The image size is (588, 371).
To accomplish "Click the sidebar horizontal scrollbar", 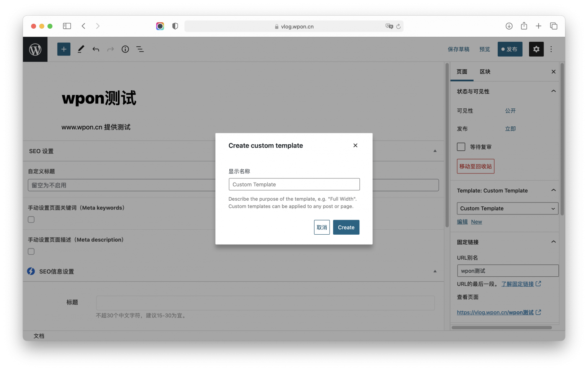I will [502, 327].
